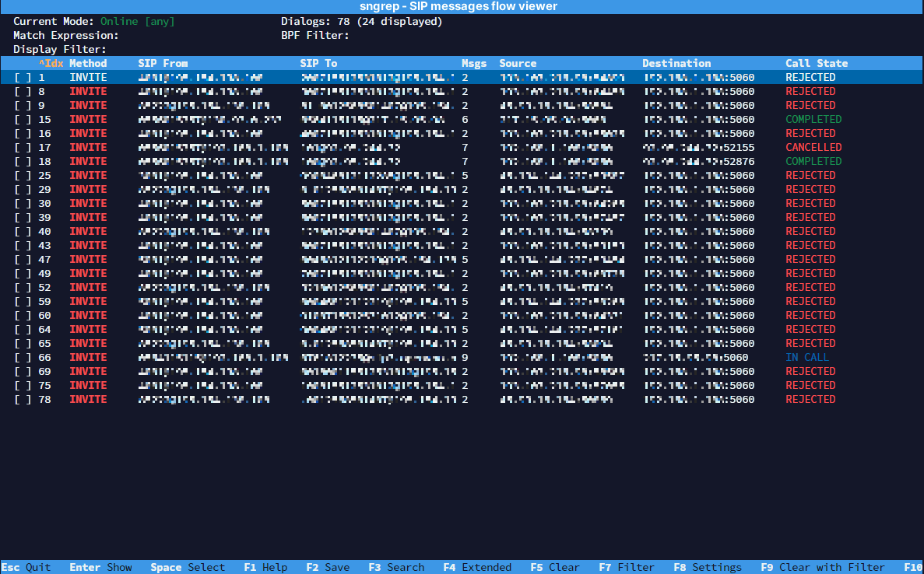Screen dimensions: 924x574
Task: Click the Dialogs: 78 (24 displayed) counter
Action: click(x=362, y=21)
